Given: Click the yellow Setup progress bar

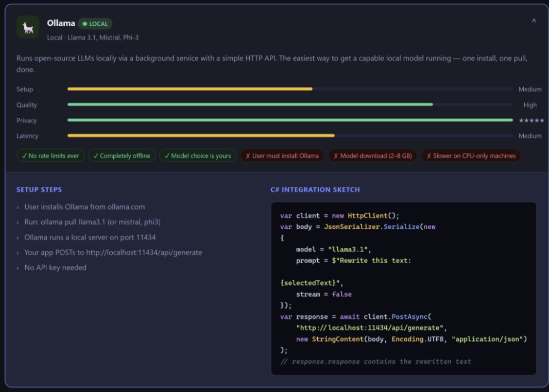Looking at the screenshot, I should [x=190, y=89].
